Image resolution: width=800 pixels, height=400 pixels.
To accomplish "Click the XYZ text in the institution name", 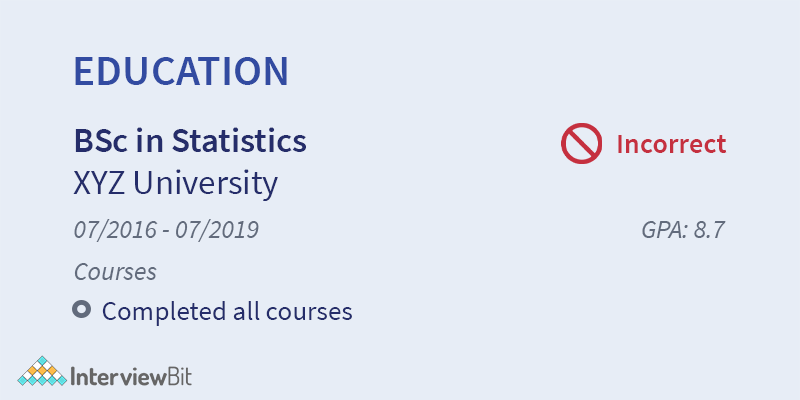I will point(100,184).
